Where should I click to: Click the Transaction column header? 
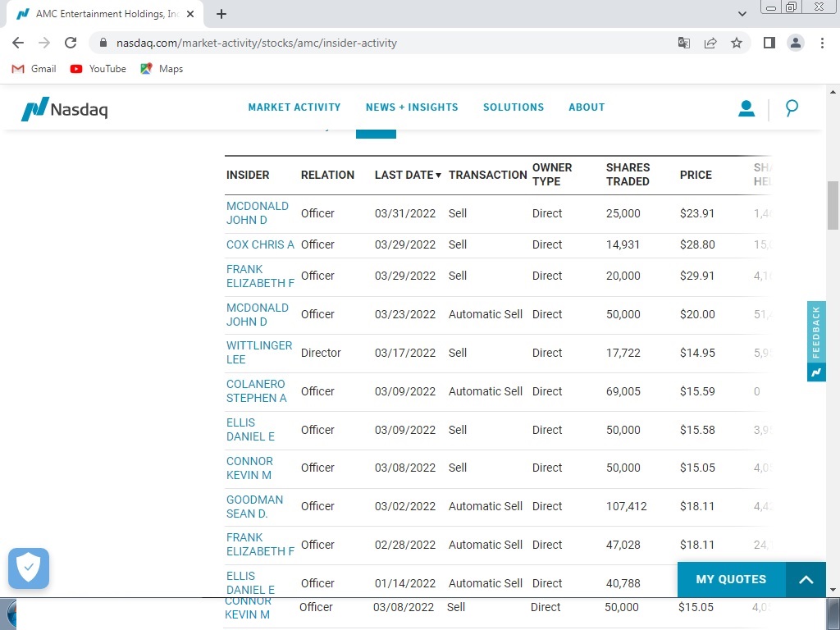[x=487, y=175]
